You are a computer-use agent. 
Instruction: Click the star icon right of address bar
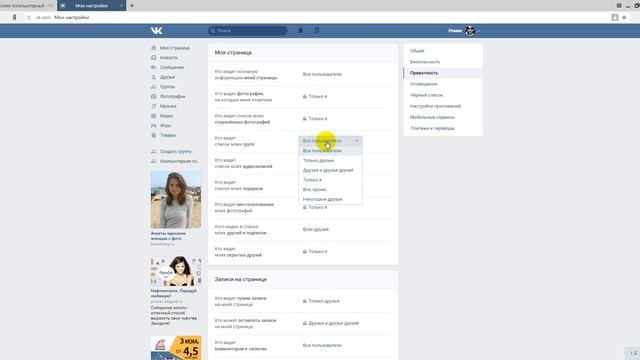624,18
